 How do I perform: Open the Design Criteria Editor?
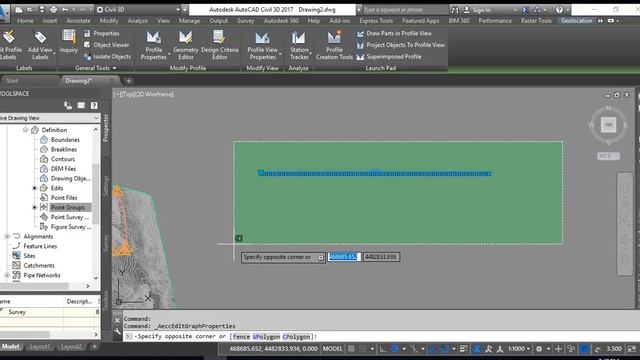[220, 45]
